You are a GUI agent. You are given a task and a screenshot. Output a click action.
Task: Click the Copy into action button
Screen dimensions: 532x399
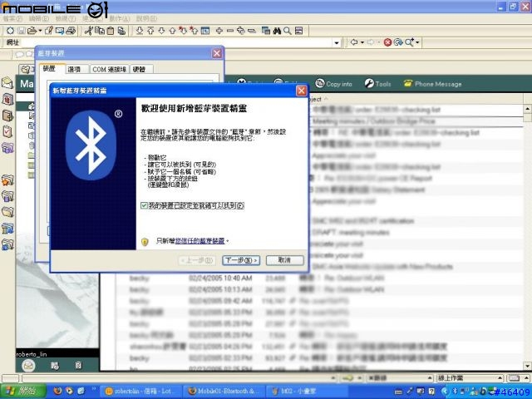(x=334, y=84)
